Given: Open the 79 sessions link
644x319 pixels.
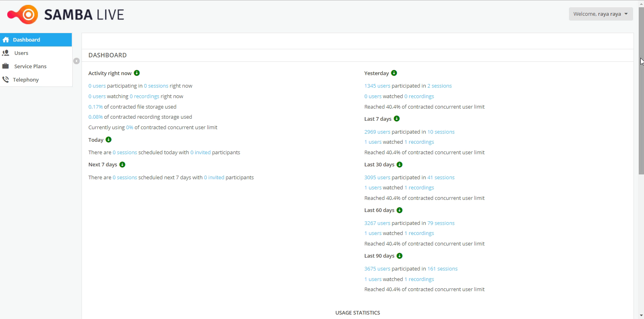Looking at the screenshot, I should [441, 223].
